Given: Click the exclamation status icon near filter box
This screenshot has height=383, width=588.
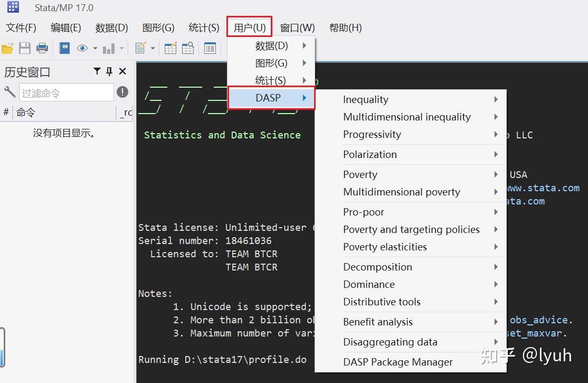Looking at the screenshot, I should coord(122,92).
